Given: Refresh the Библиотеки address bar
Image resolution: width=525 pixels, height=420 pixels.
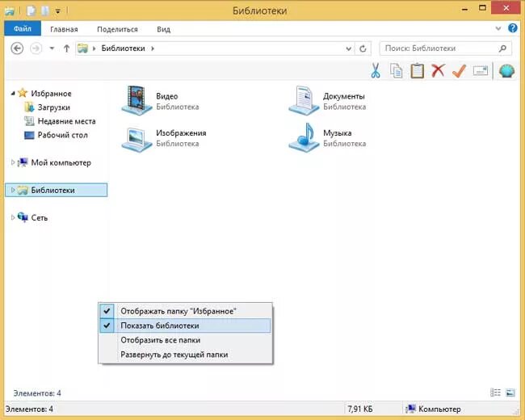Looking at the screenshot, I should (x=363, y=49).
